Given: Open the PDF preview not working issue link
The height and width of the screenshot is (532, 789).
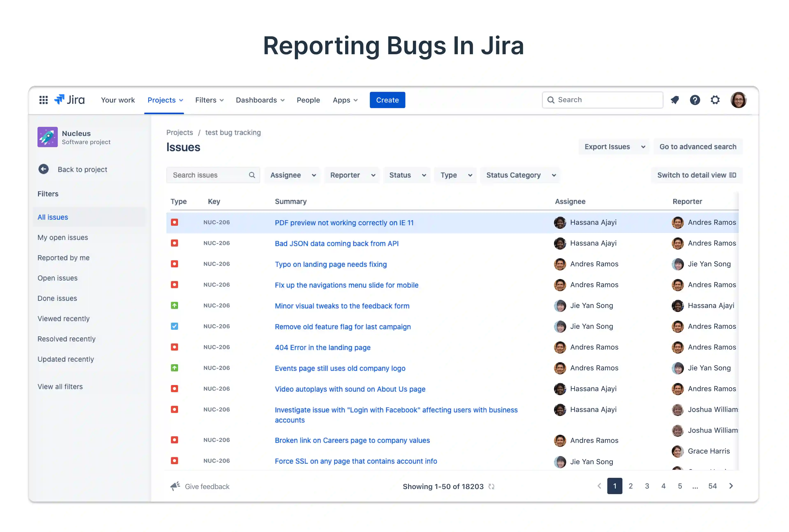Looking at the screenshot, I should coord(344,223).
